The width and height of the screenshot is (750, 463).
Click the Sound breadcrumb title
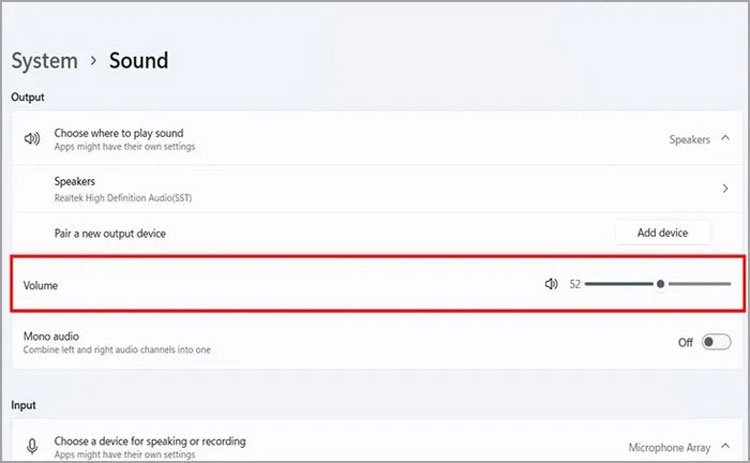click(138, 61)
